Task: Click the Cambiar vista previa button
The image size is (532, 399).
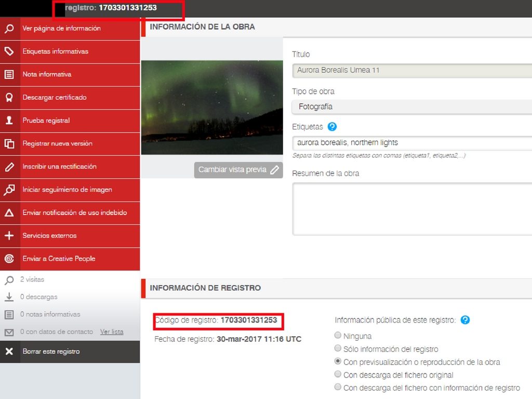Action: (238, 170)
